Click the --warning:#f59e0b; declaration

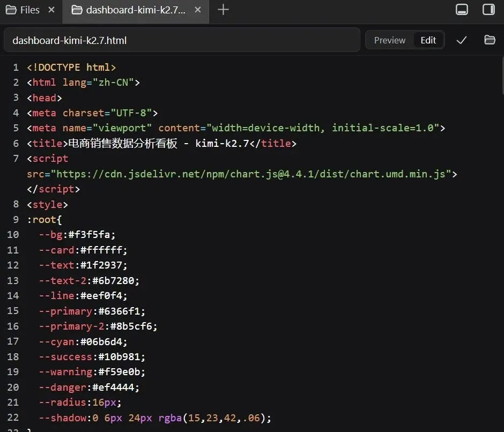(x=92, y=372)
